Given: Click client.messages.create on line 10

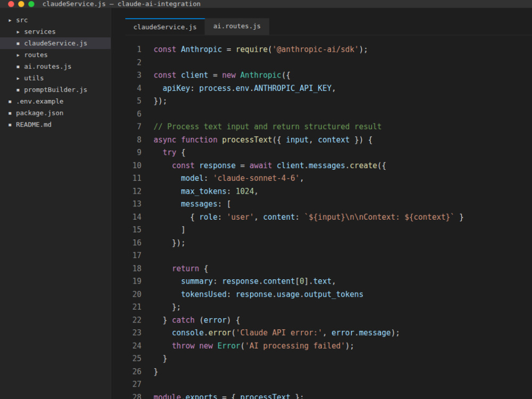Looking at the screenshot, I should pos(327,165).
